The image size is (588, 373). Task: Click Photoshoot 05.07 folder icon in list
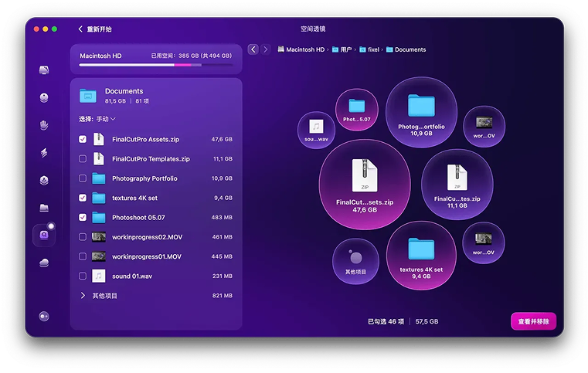pyautogui.click(x=99, y=218)
